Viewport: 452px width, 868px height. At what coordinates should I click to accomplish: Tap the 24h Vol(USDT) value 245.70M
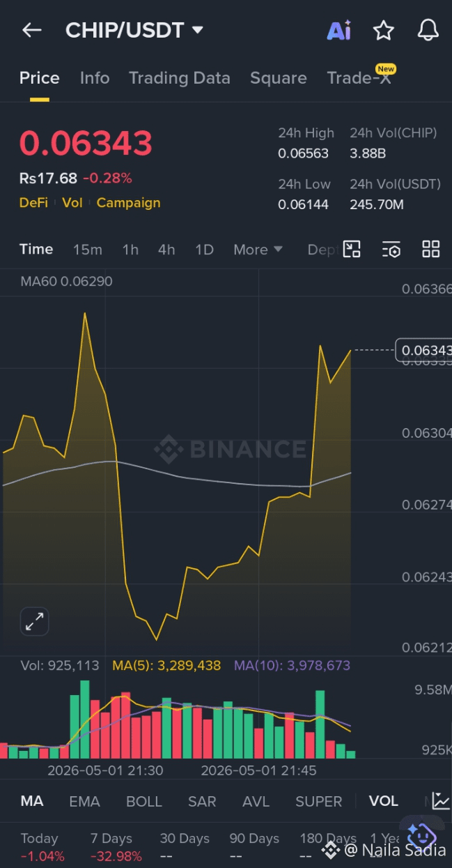point(377,204)
